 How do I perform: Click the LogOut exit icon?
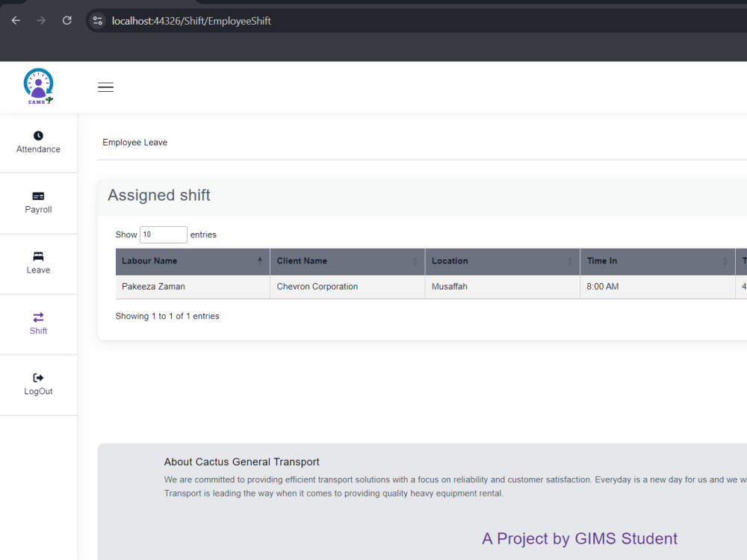point(38,378)
